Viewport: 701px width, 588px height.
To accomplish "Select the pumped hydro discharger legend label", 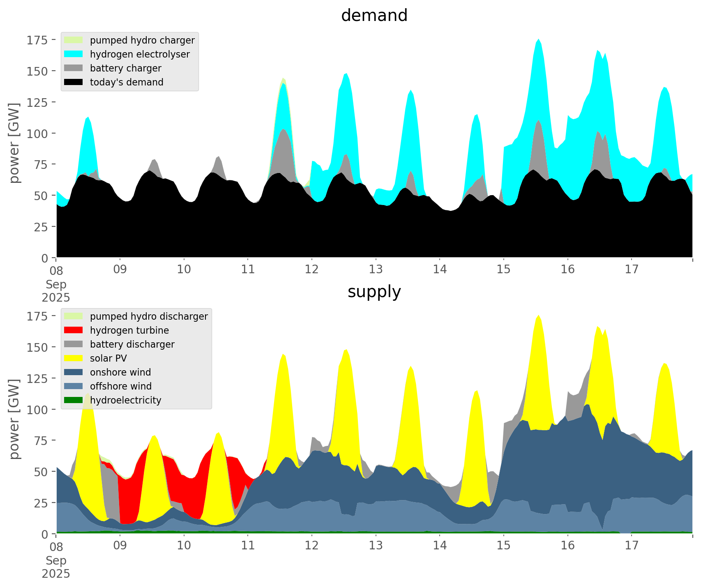I will point(149,316).
